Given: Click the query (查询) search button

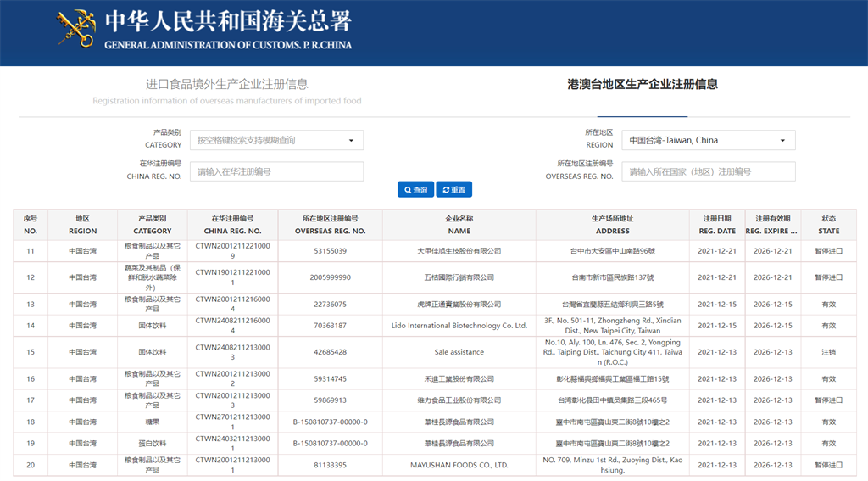Looking at the screenshot, I should pos(415,190).
